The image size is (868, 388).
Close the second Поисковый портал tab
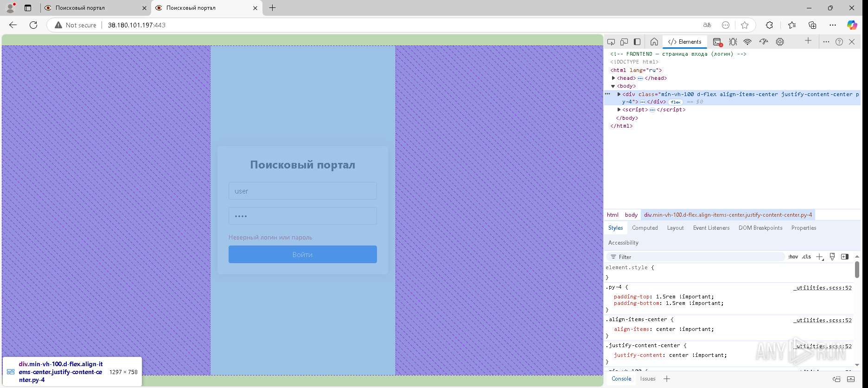click(x=255, y=8)
